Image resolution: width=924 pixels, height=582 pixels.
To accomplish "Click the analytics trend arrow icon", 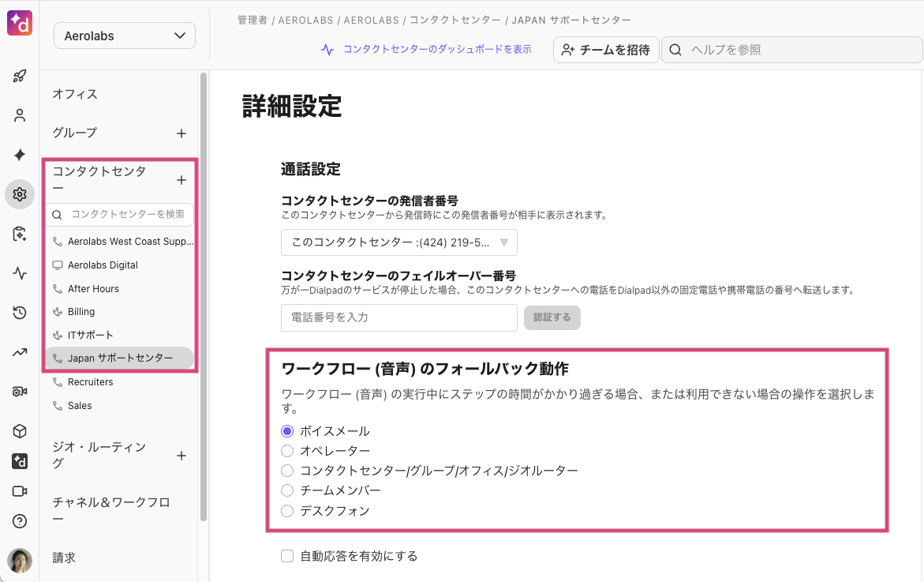I will point(20,352).
